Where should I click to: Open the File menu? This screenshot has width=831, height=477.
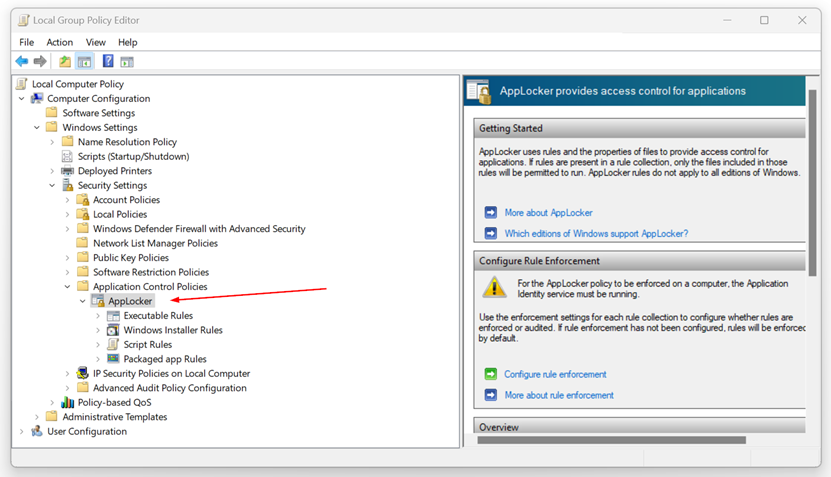(x=26, y=42)
